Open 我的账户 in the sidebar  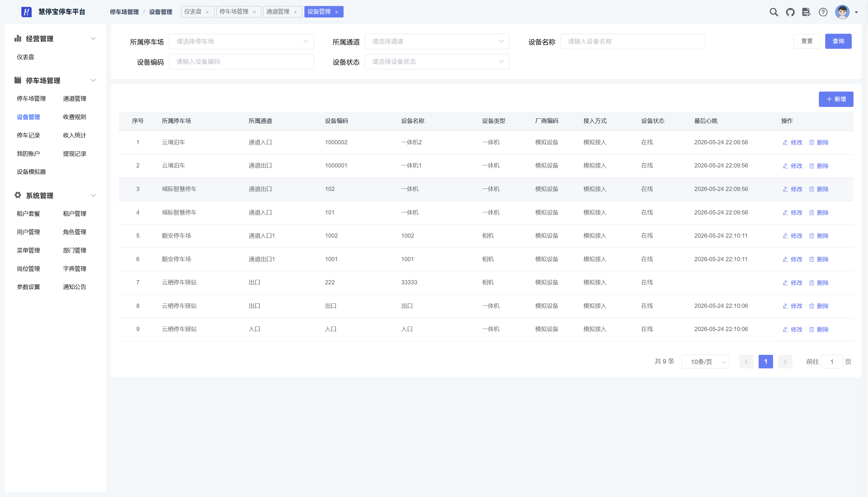pyautogui.click(x=28, y=154)
